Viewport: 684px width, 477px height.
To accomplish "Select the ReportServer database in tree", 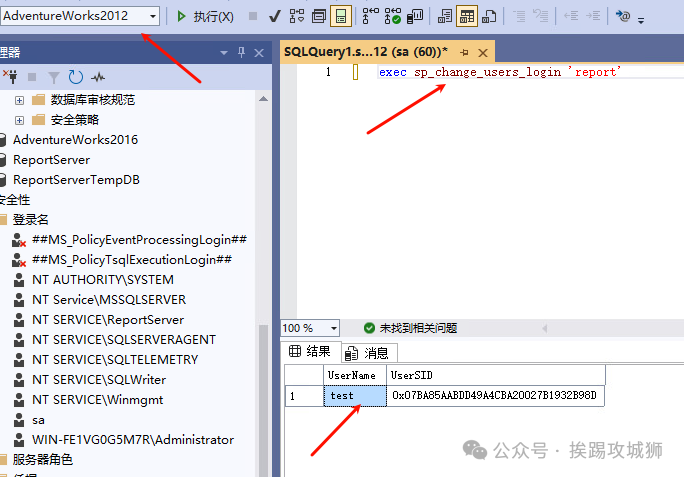I will (51, 160).
